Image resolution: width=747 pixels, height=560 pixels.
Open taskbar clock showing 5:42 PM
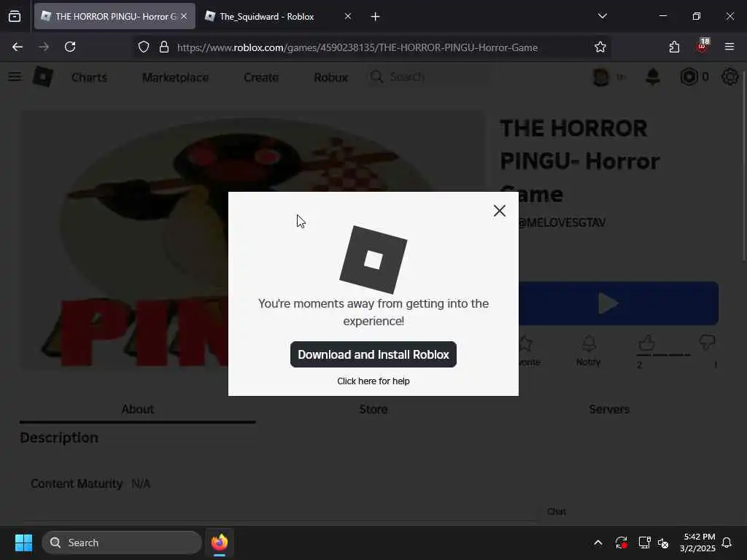(x=697, y=542)
